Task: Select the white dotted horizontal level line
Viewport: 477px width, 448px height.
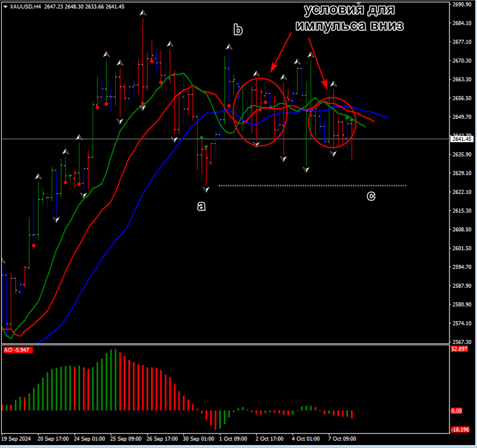Action: tap(312, 185)
